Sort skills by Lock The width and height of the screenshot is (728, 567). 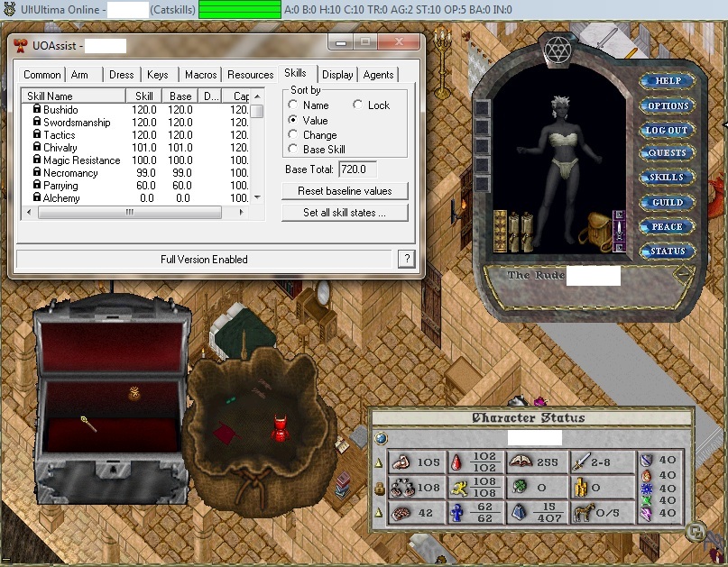tap(357, 105)
